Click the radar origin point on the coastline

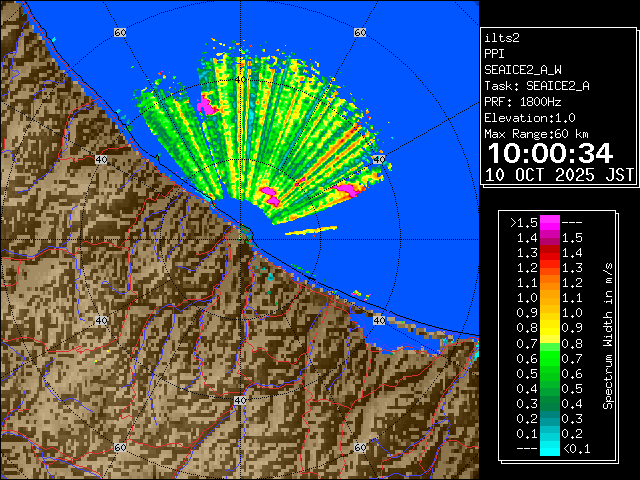coord(242,231)
